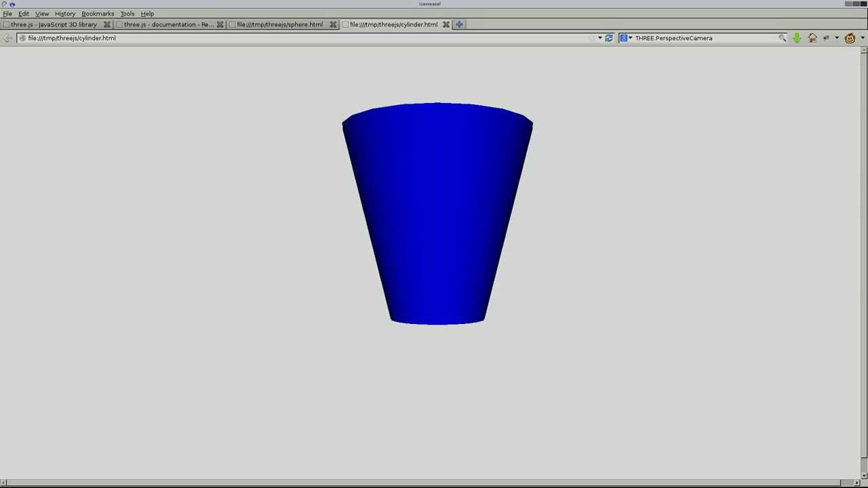
Task: Go to the home page icon
Action: pyautogui.click(x=812, y=38)
